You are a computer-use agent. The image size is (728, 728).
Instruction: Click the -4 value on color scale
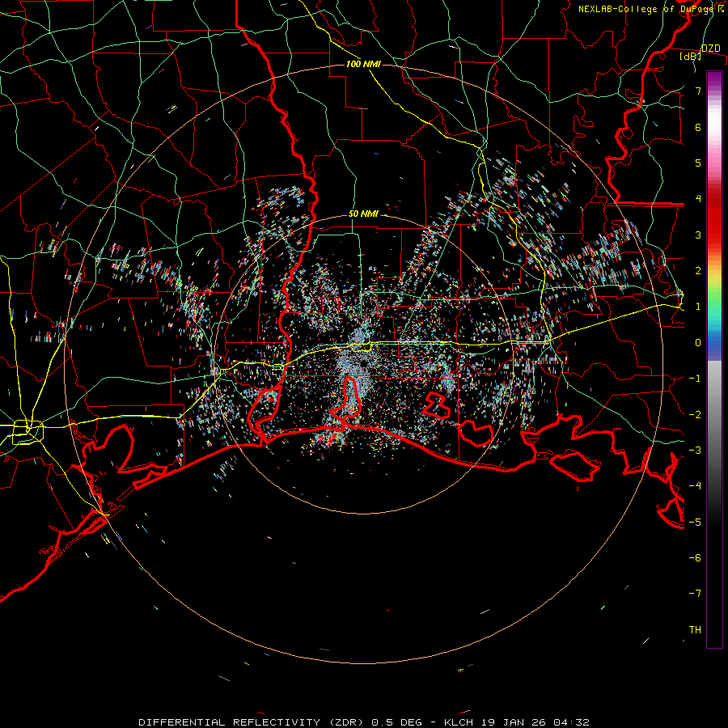[695, 486]
